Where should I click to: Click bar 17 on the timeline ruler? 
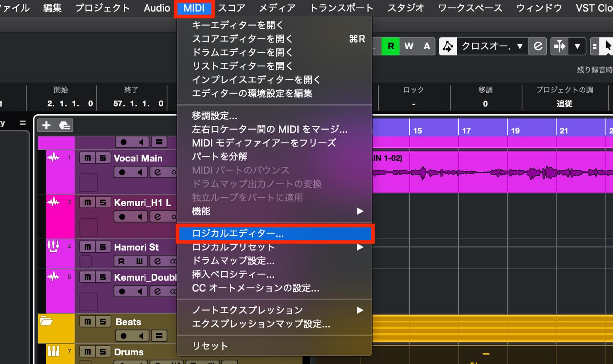click(x=466, y=130)
